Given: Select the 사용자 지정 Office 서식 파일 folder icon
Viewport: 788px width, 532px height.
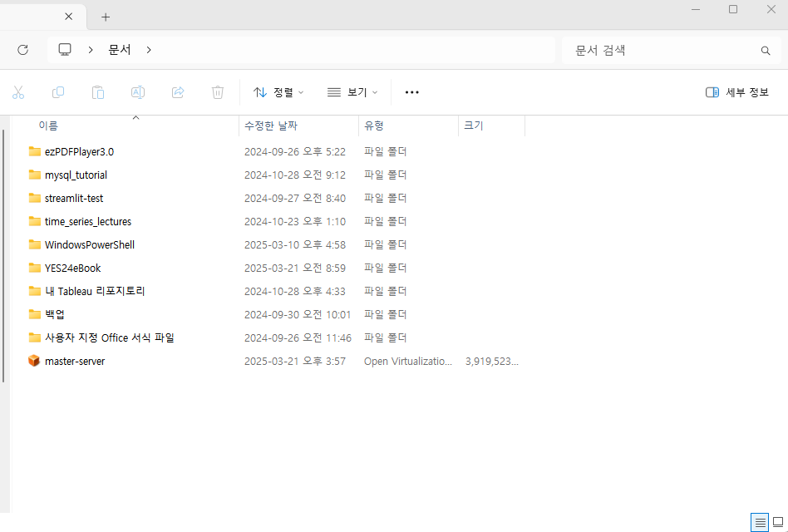Looking at the screenshot, I should [x=35, y=337].
